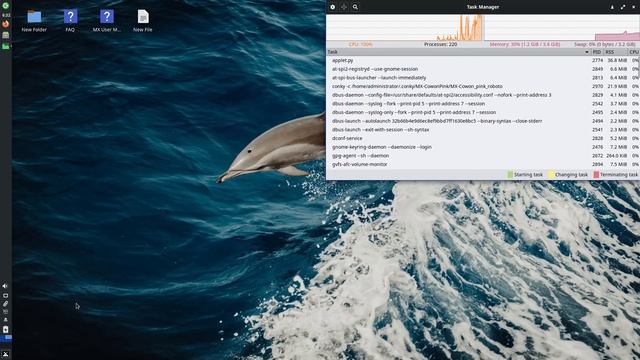This screenshot has width=640, height=360.
Task: Sort processes by PID column header
Action: pos(597,52)
